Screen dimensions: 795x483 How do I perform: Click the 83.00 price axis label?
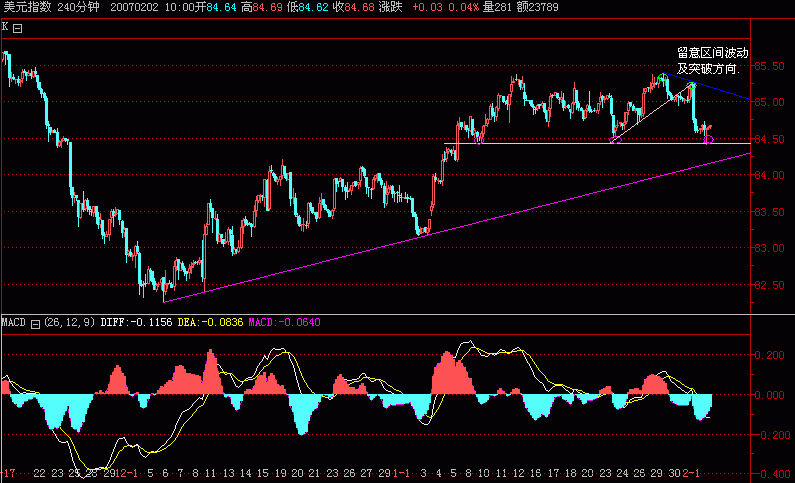coord(769,248)
